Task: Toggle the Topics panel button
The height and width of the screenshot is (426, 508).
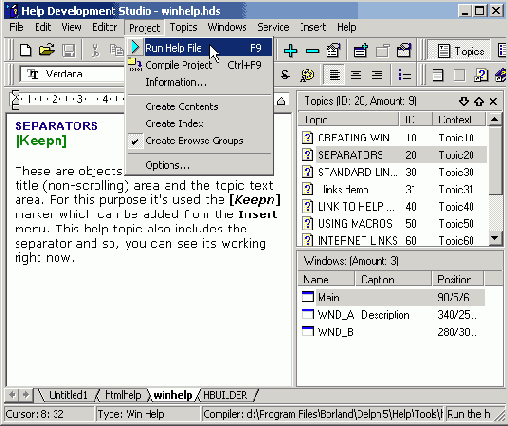Action: pos(460,51)
